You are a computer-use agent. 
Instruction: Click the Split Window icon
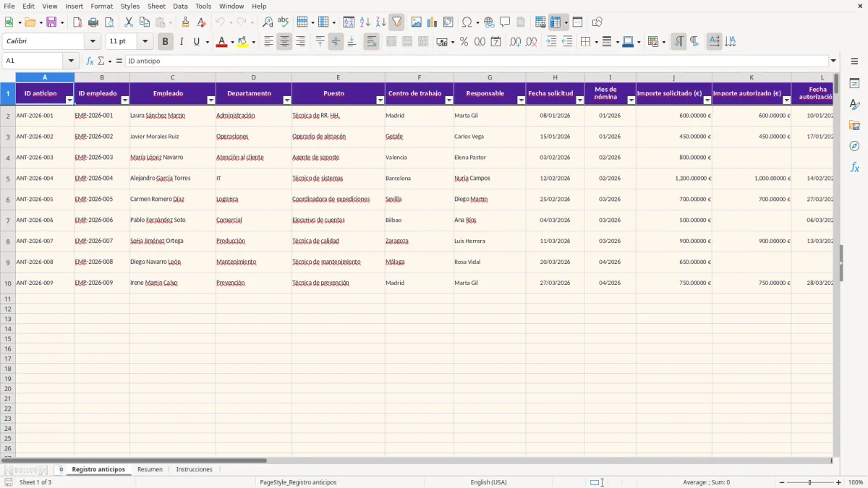[578, 22]
